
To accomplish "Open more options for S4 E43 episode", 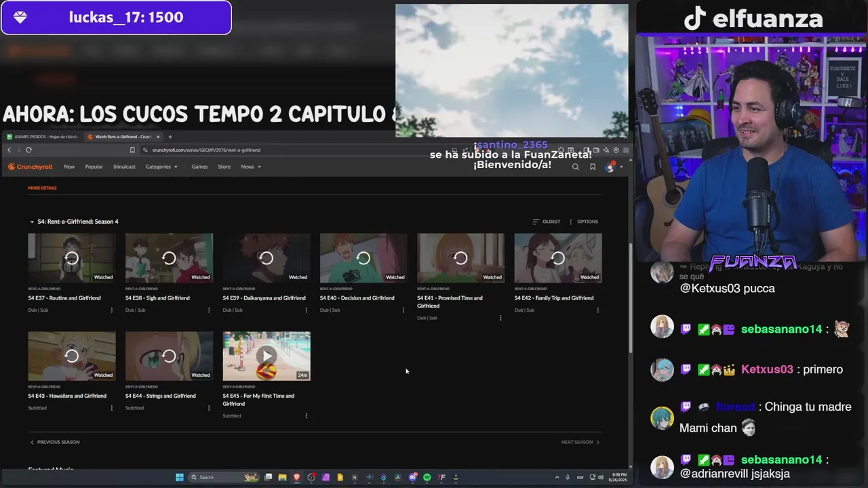I will click(112, 408).
